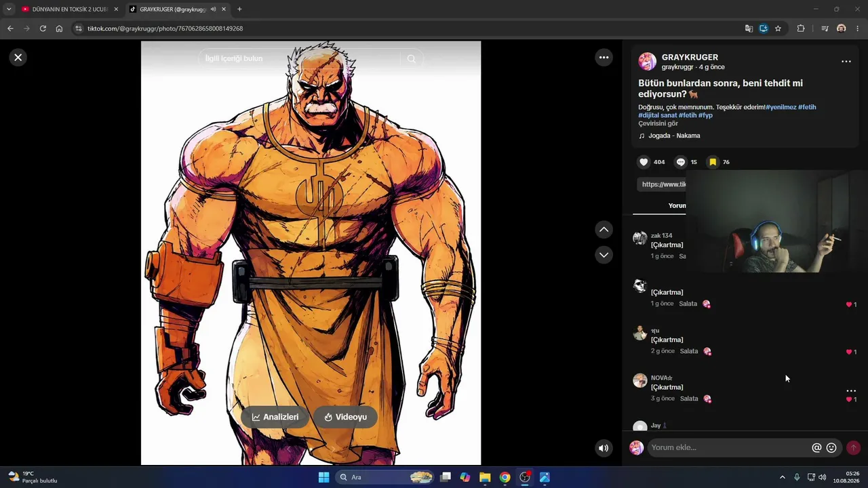Open the #dijital sanat hashtag
868x488 pixels.
(658, 115)
